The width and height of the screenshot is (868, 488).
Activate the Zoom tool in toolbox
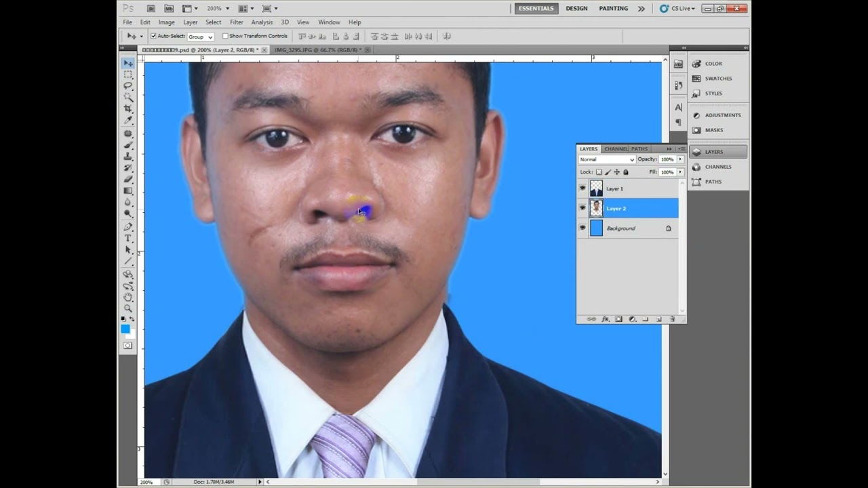127,308
